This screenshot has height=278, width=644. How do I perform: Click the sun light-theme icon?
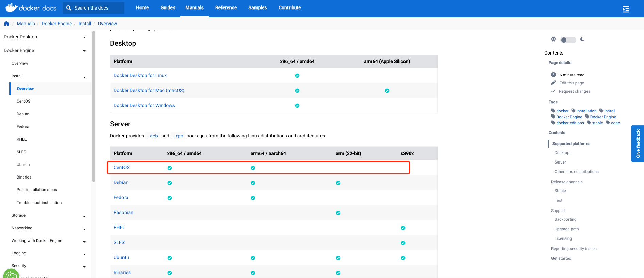554,39
